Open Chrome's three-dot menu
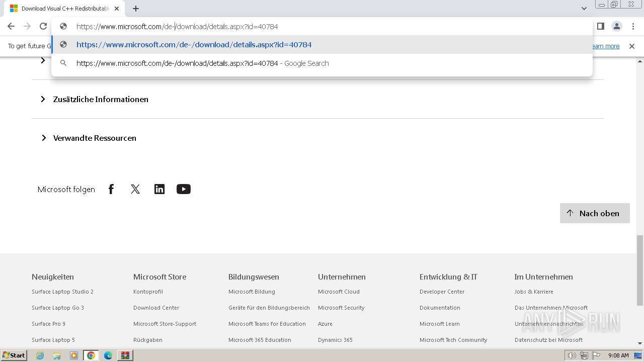644x362 pixels. coord(633,26)
